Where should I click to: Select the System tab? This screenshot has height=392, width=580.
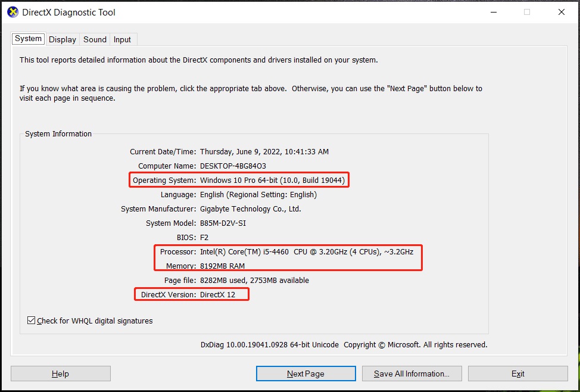[28, 38]
